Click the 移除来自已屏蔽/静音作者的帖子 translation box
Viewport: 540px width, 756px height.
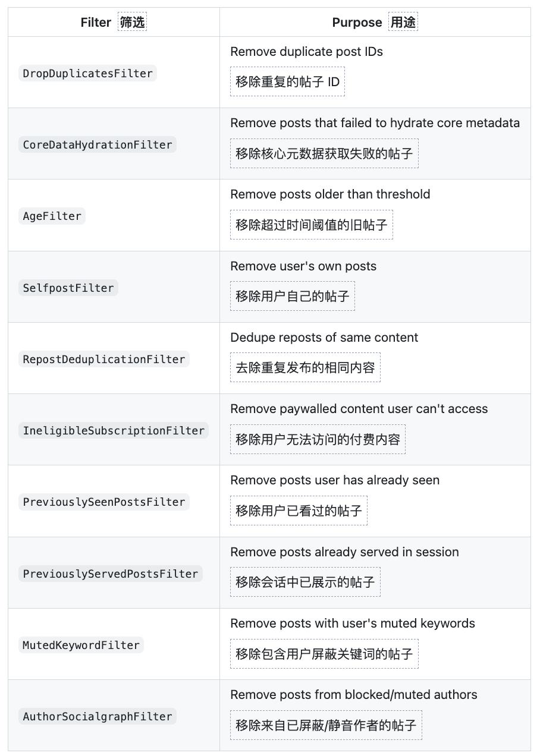tap(326, 726)
